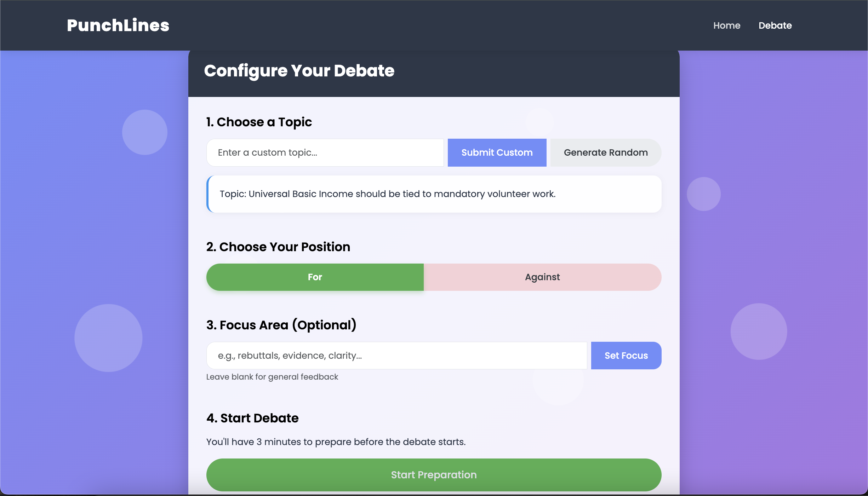Click the Choose a Topic heading
868x496 pixels.
click(259, 122)
